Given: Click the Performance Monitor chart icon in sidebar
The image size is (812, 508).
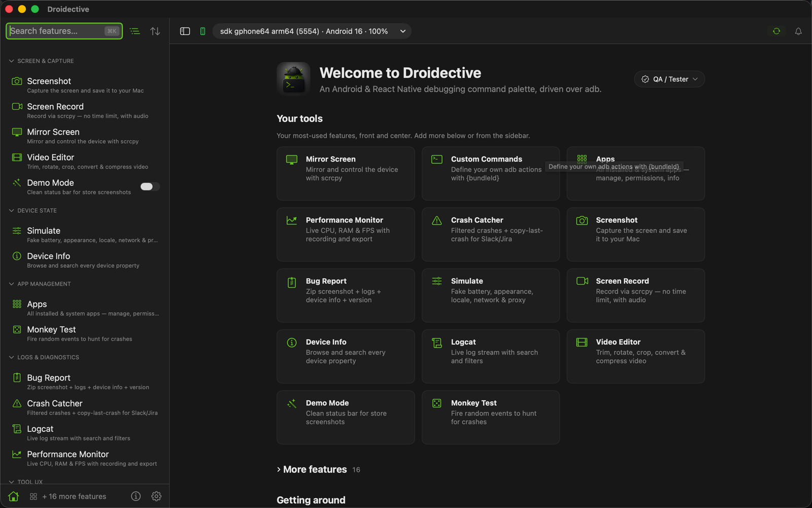Looking at the screenshot, I should pyautogui.click(x=17, y=454).
